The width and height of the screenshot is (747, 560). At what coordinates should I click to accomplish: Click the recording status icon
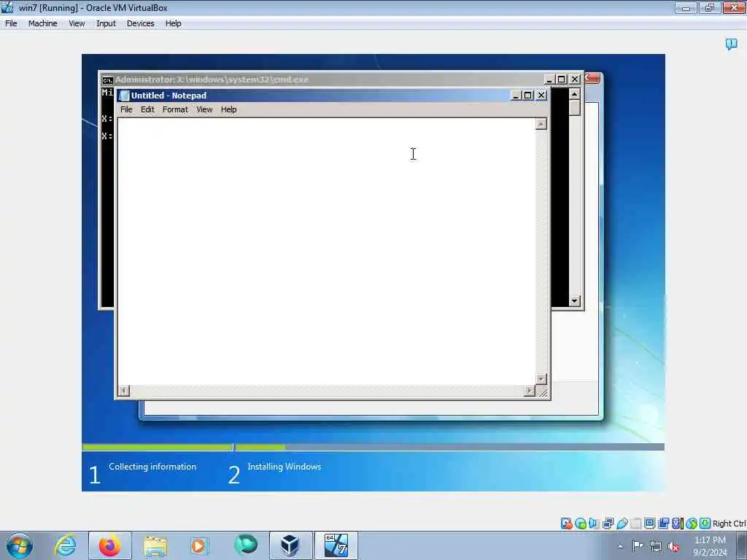pos(663,524)
